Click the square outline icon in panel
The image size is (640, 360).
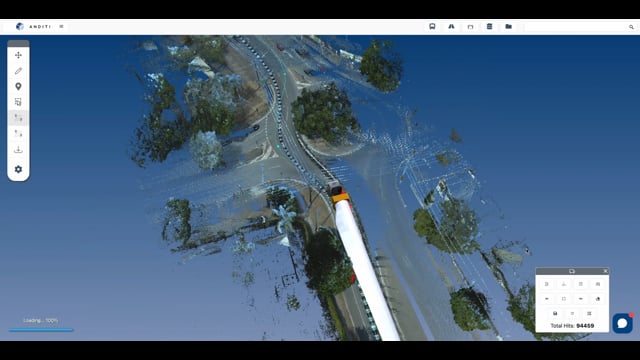click(564, 299)
